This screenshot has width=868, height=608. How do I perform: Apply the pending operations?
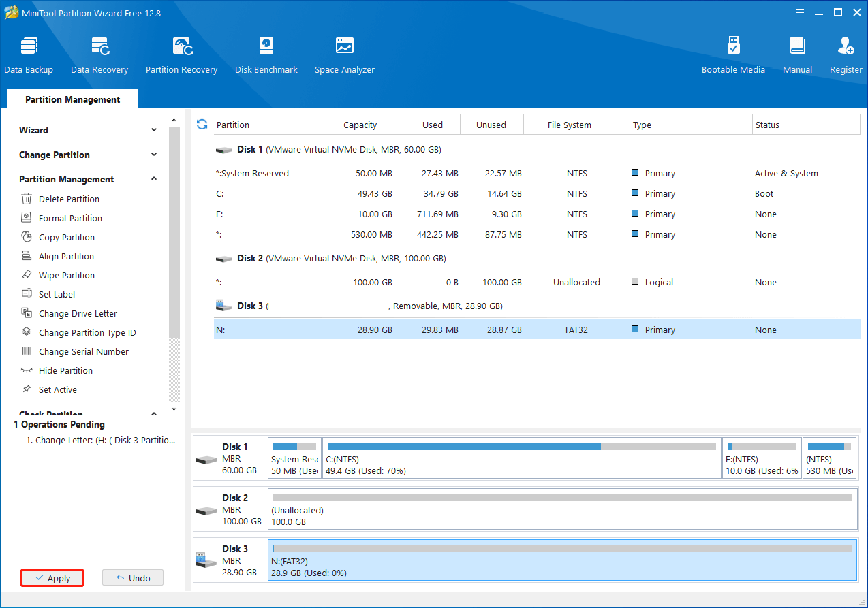coord(52,578)
